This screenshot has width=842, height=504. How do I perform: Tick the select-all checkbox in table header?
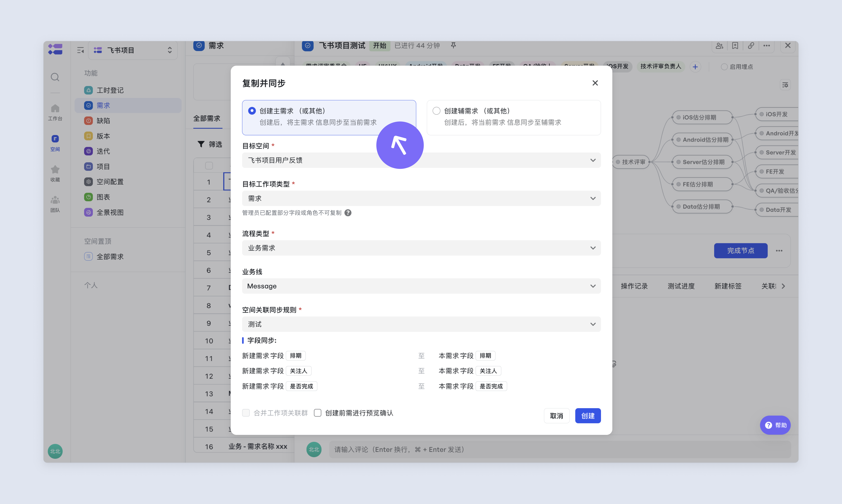(209, 166)
